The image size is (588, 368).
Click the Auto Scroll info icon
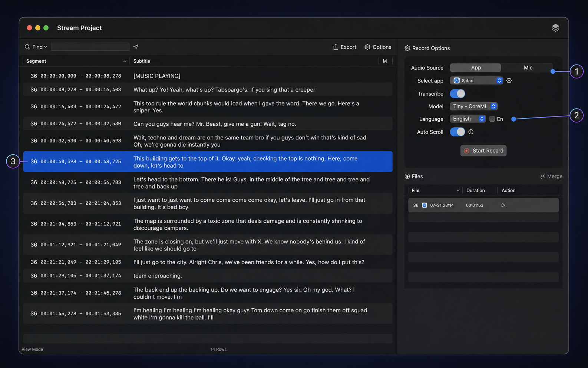(471, 132)
